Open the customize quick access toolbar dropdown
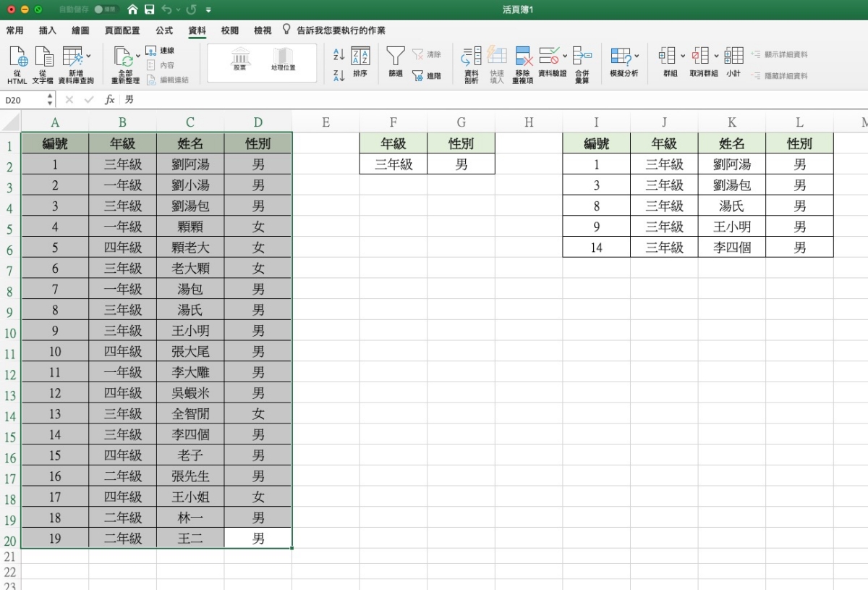Screen dimensions: 868x590 click(208, 10)
